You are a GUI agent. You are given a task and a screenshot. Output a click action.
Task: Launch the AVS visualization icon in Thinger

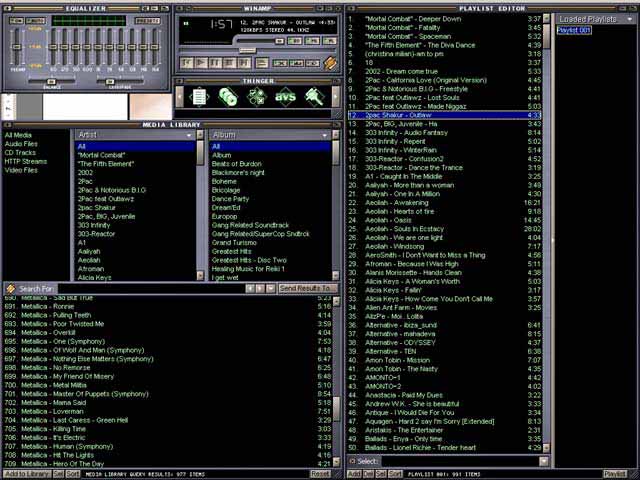pyautogui.click(x=285, y=97)
